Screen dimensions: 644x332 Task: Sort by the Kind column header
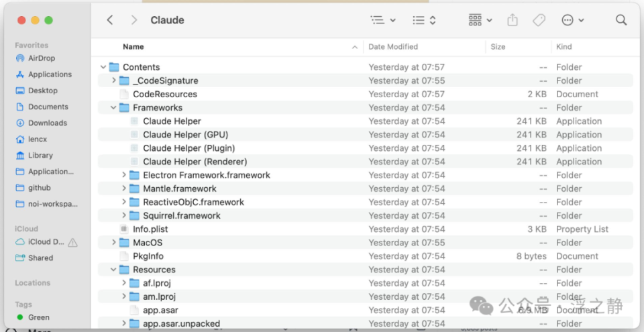(564, 47)
